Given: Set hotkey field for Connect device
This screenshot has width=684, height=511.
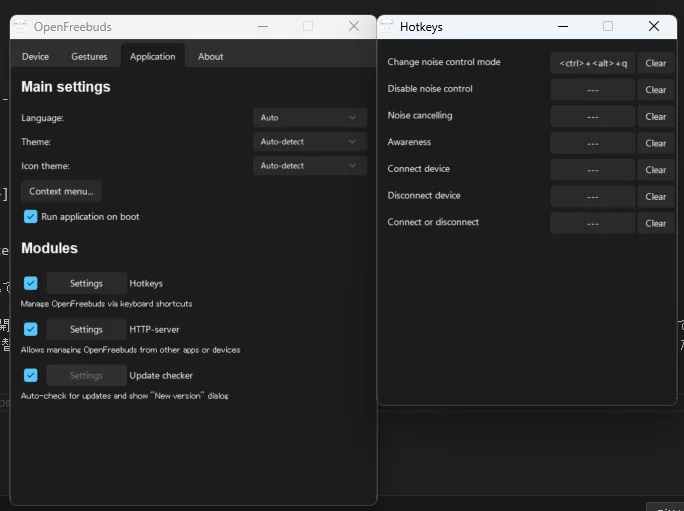Looking at the screenshot, I should coord(592,170).
